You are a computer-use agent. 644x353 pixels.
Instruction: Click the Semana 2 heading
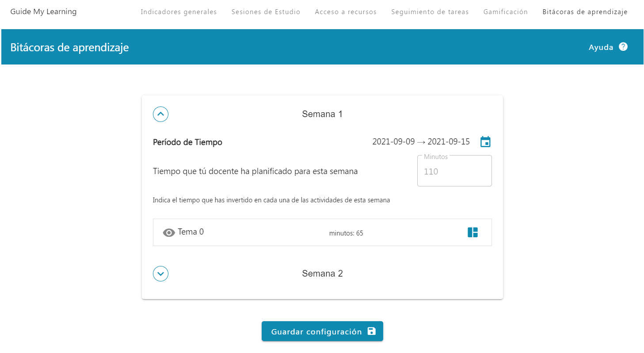(x=322, y=273)
